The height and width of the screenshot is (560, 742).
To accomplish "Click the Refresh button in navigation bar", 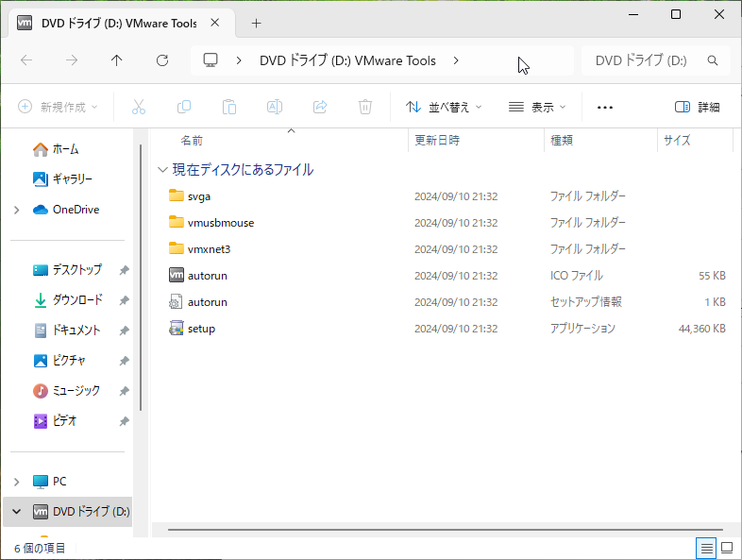I will pyautogui.click(x=162, y=60).
